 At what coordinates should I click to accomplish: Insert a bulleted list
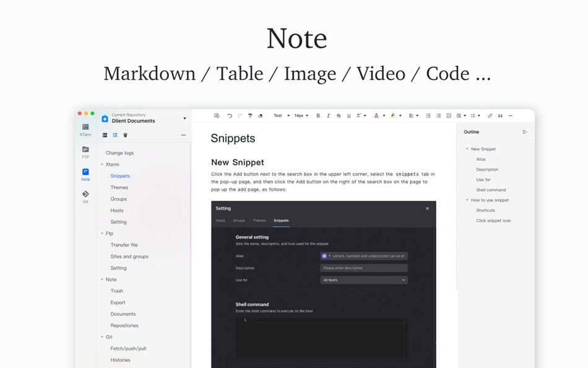pos(428,116)
